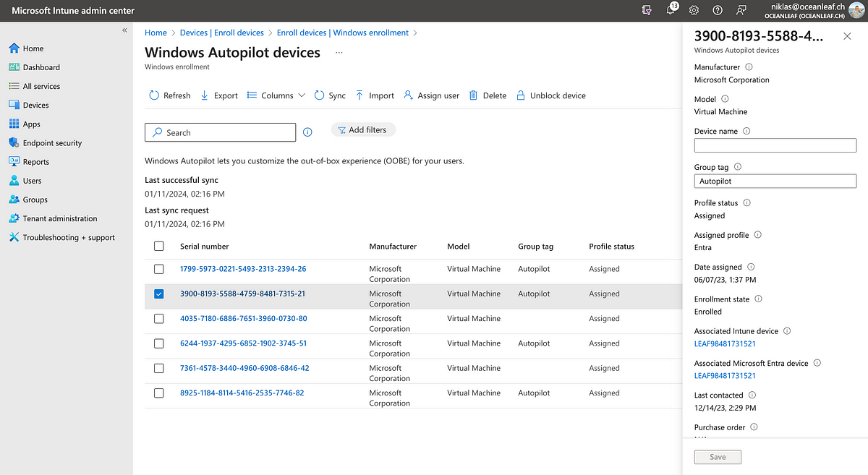Check the box for serial 6244-1937-4295-6852-1902-3745-51

159,343
